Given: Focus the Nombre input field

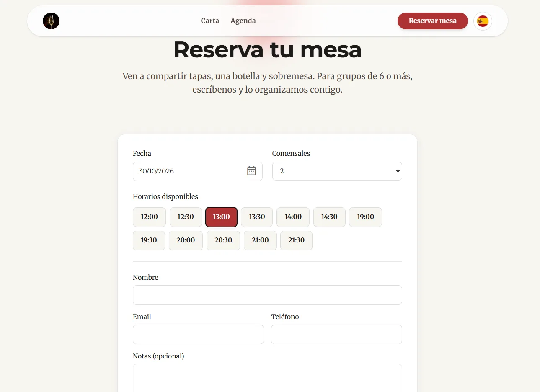Looking at the screenshot, I should coord(267,295).
